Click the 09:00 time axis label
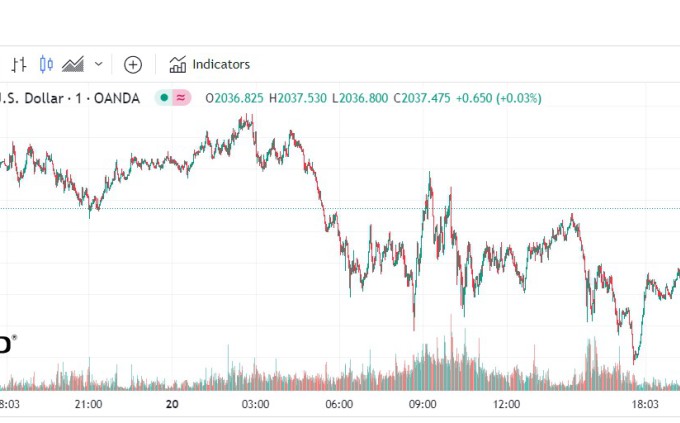The image size is (680, 423). (x=423, y=404)
